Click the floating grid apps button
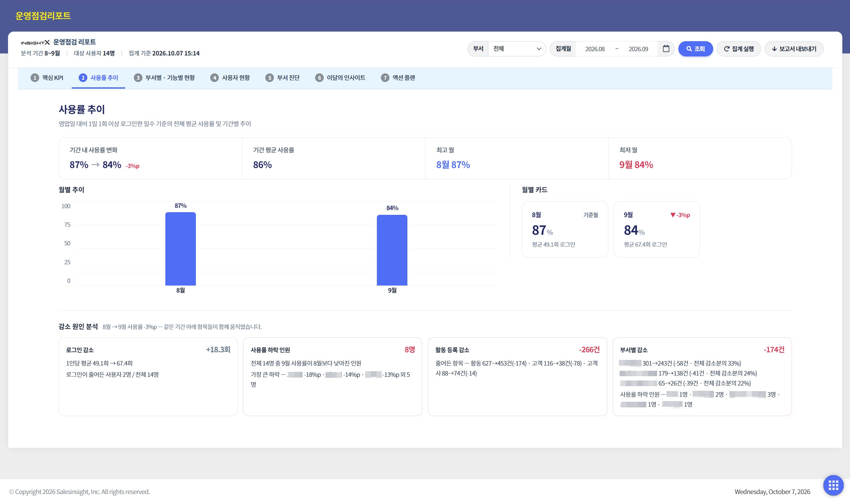Image resolution: width=850 pixels, height=504 pixels. pos(833,485)
